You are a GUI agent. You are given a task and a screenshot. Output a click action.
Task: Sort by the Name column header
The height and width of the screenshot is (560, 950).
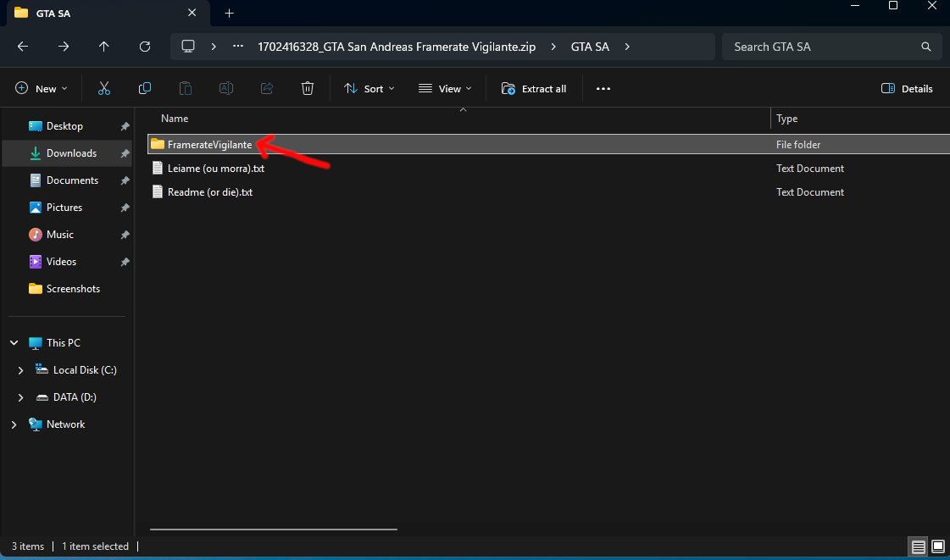[175, 119]
